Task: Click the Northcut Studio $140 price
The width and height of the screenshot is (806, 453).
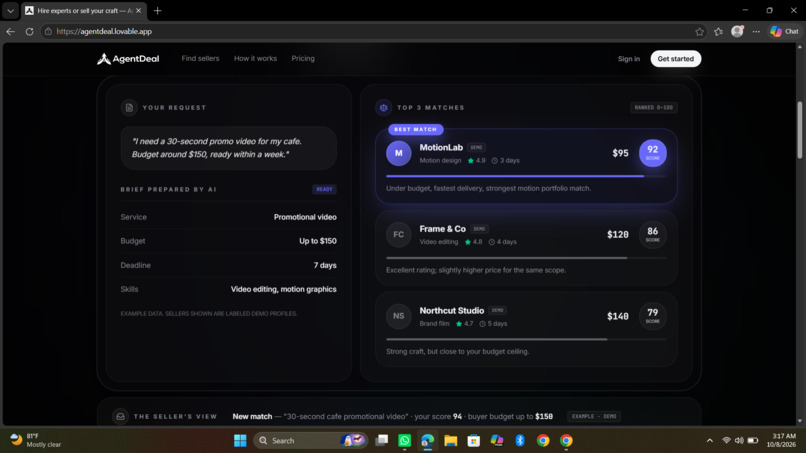Action: pyautogui.click(x=617, y=316)
